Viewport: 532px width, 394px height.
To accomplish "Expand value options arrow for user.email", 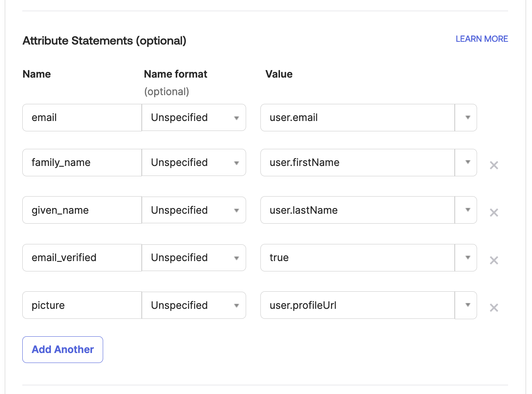I will pyautogui.click(x=466, y=117).
